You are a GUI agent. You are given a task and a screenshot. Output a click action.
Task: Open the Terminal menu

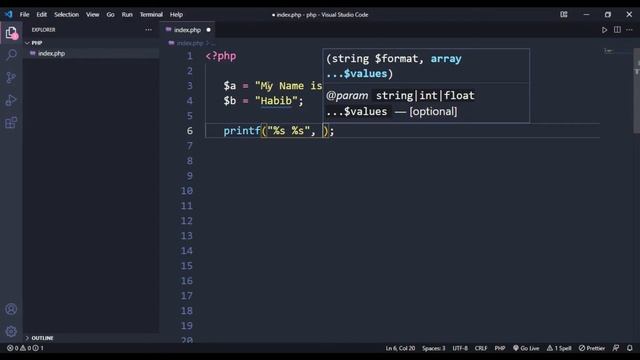[151, 14]
